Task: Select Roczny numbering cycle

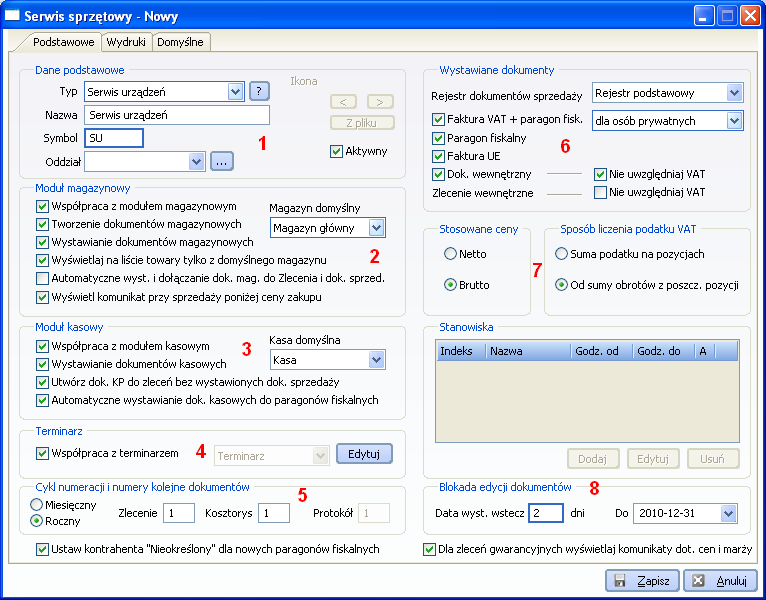Action: 36,521
